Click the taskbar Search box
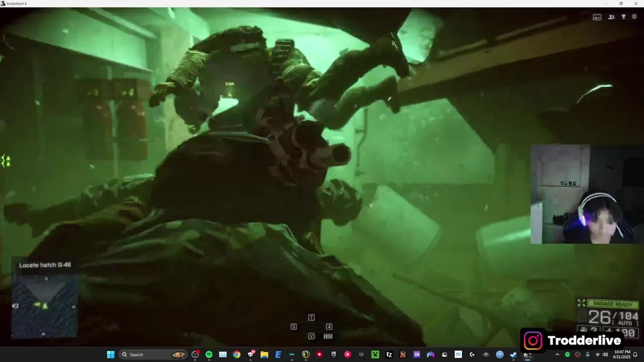 152,354
